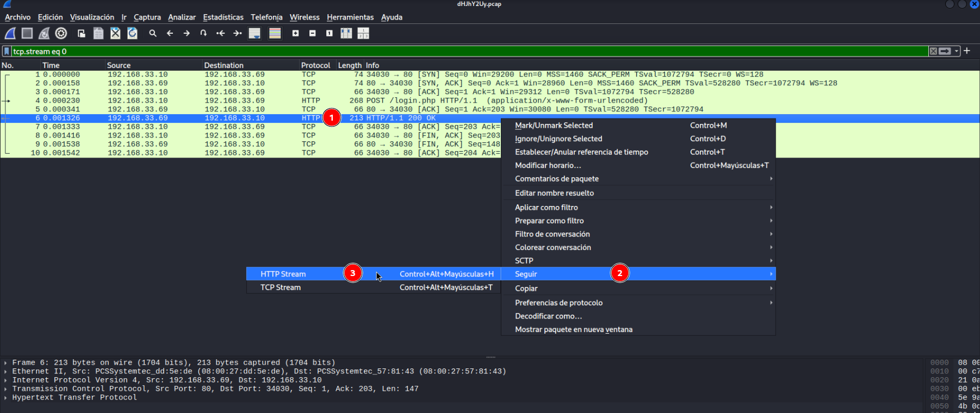Zoom out of packet text using the minus icon

(x=312, y=33)
